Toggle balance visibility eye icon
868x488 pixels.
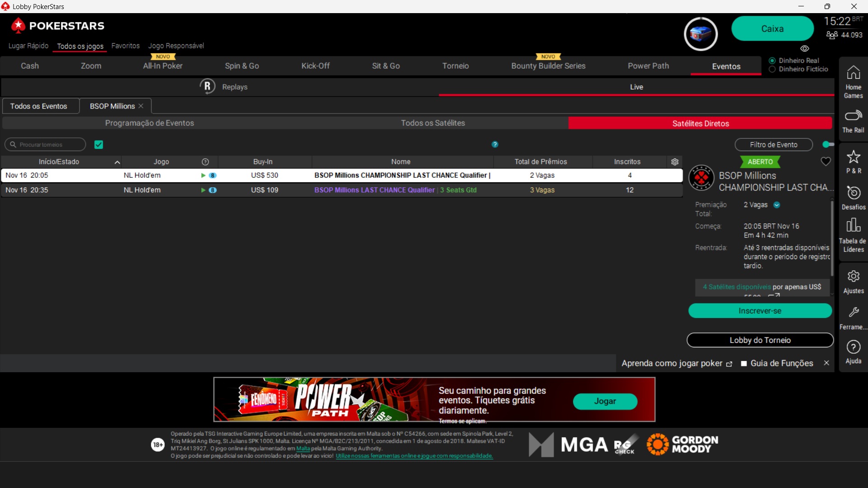[x=804, y=48]
